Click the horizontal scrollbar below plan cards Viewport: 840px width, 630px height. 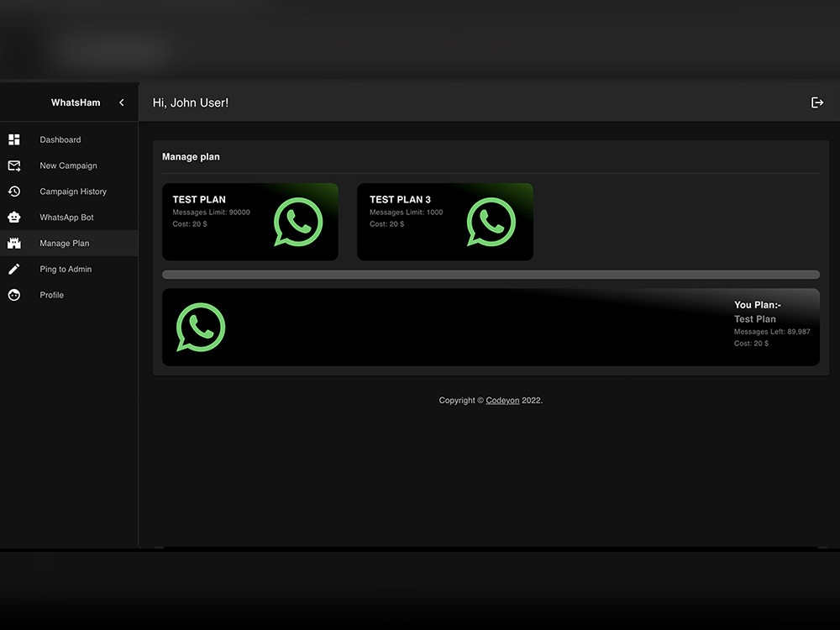coord(491,275)
